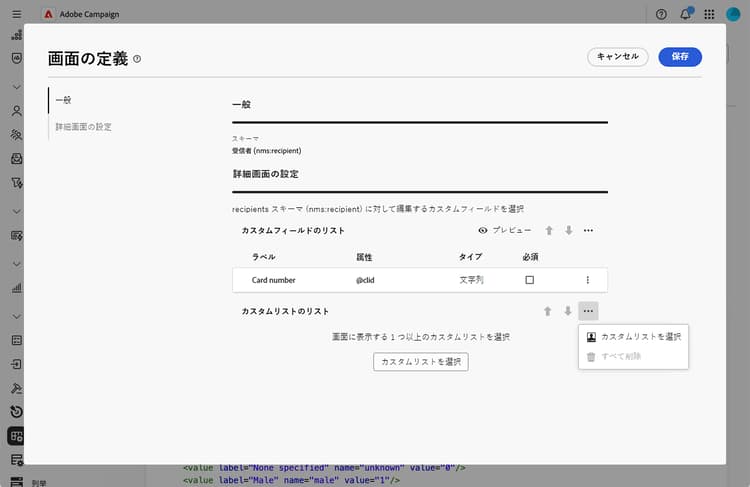Image resolution: width=750 pixels, height=487 pixels.
Task: Open the sidebar inbox tray icon
Action: 17,159
